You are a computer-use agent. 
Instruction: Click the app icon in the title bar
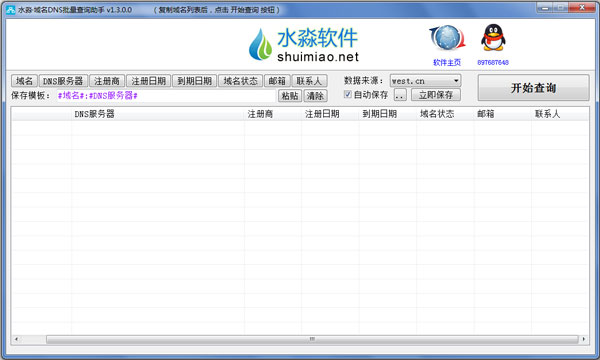[x=11, y=10]
